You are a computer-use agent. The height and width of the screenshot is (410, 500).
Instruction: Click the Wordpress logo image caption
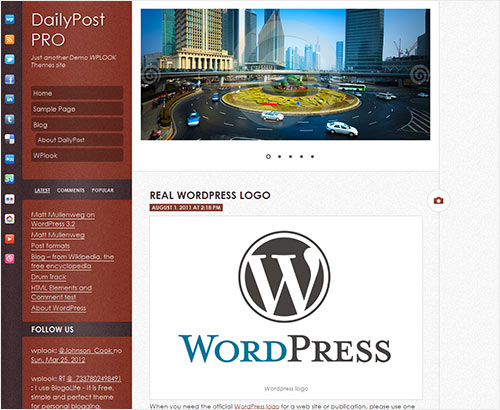(x=286, y=388)
